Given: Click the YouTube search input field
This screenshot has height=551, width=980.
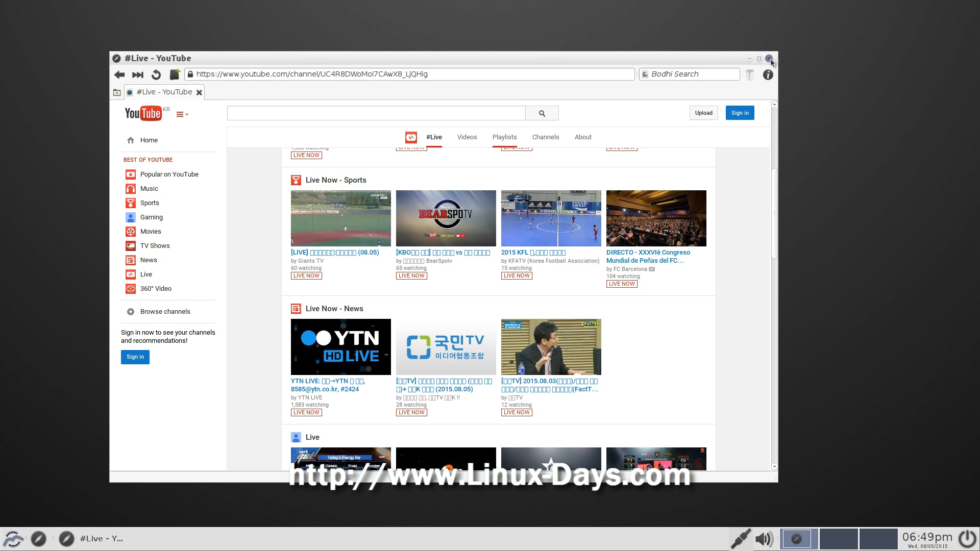Looking at the screenshot, I should coord(376,113).
